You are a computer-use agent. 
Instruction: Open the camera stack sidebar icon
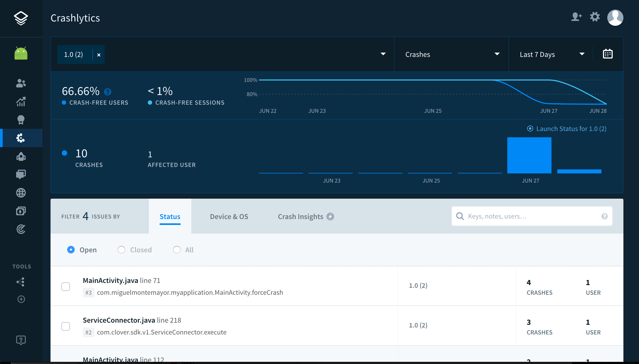tap(21, 211)
